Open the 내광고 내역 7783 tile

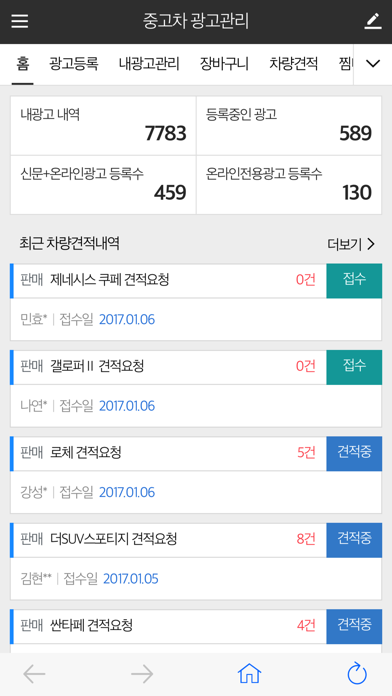point(103,126)
